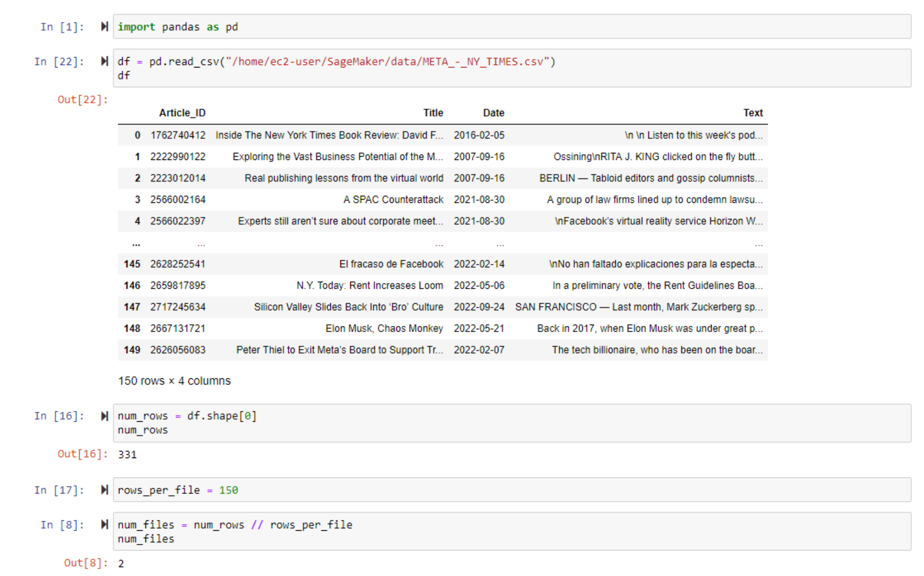The image size is (924, 576).
Task: Click the '150 rows × 4 columns' summary text
Action: pos(174,381)
